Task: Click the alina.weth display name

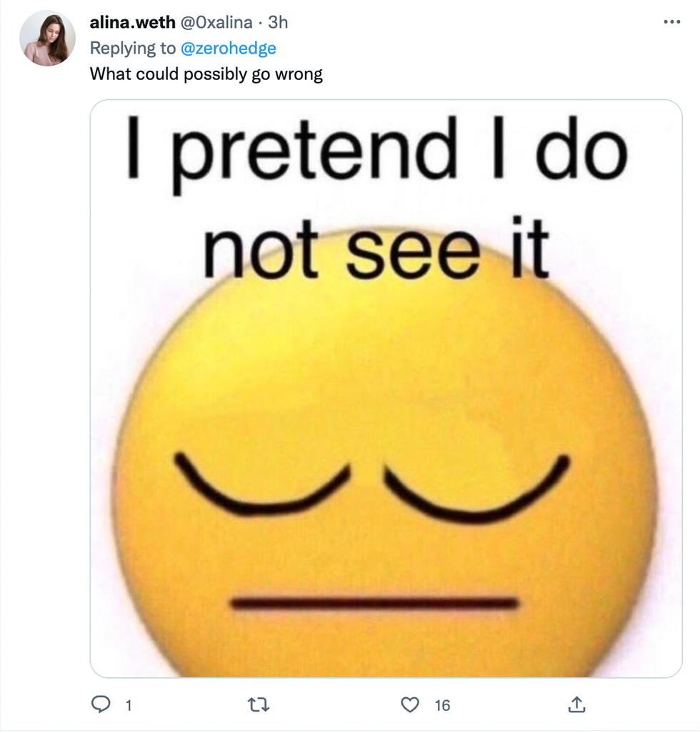Action: [132, 22]
